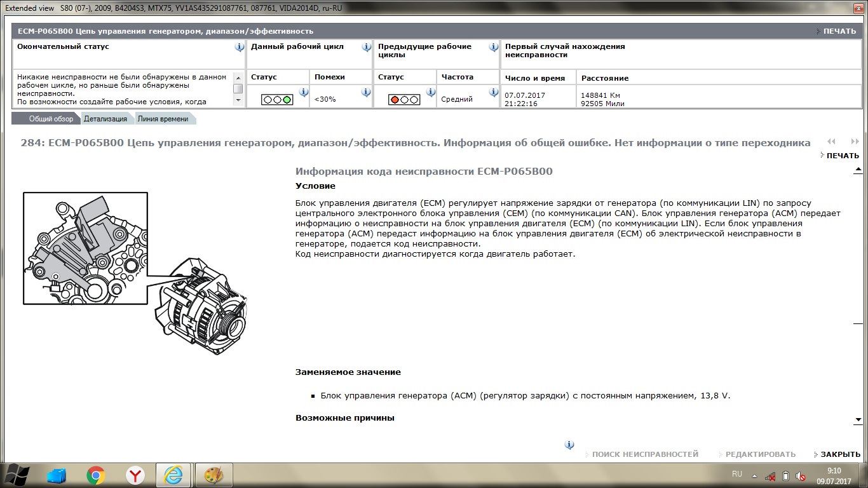The image size is (868, 488).
Task: Click the network icon in system tray
Action: tap(770, 476)
